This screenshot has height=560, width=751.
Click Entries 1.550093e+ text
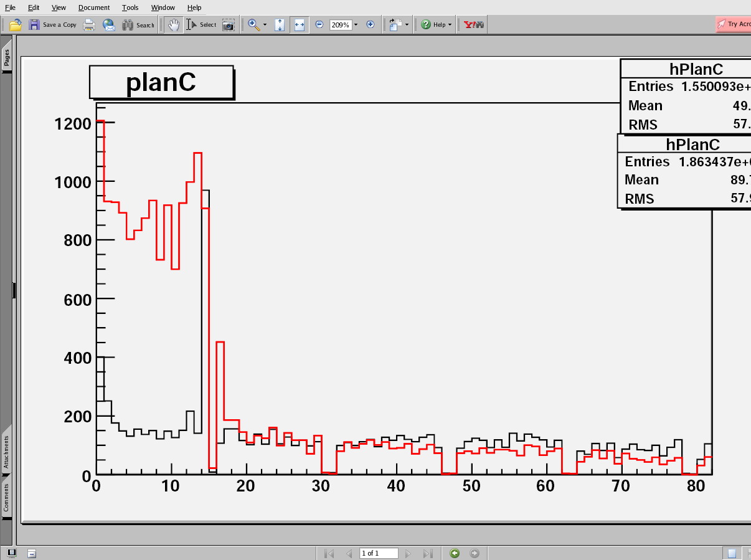tap(689, 87)
